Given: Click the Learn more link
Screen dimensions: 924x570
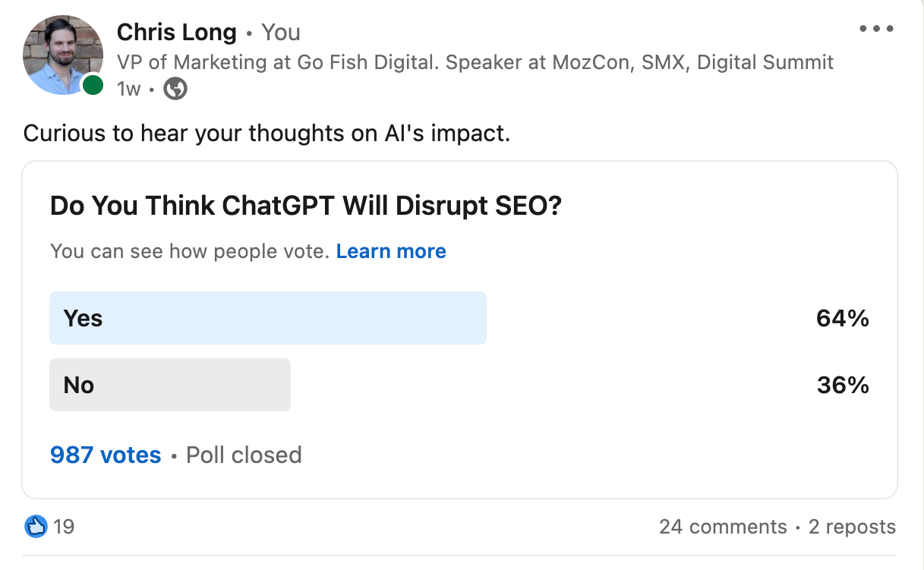Looking at the screenshot, I should [x=391, y=251].
